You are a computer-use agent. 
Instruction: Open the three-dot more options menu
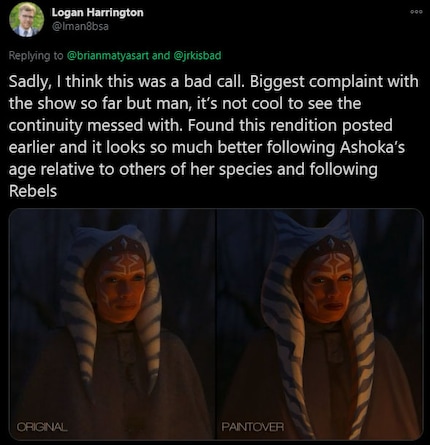coord(417,12)
